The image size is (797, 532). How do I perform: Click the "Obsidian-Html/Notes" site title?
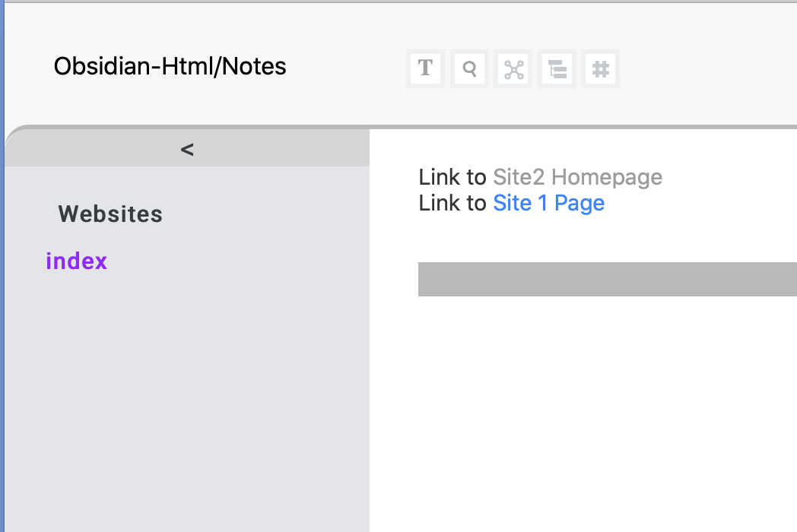tap(169, 66)
